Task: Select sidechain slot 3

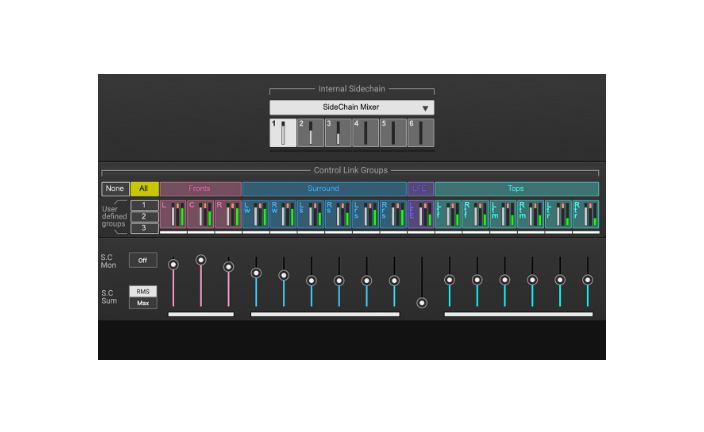Action: point(338,133)
